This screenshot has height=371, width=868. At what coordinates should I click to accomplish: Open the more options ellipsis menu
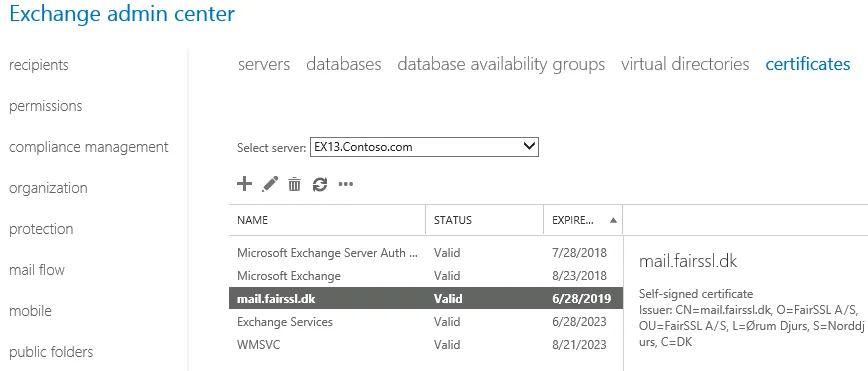(x=346, y=184)
